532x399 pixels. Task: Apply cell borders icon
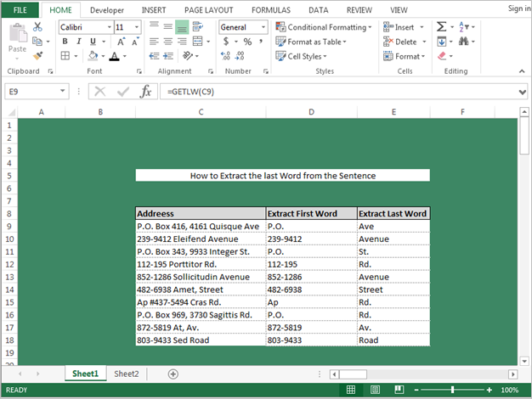(x=65, y=55)
